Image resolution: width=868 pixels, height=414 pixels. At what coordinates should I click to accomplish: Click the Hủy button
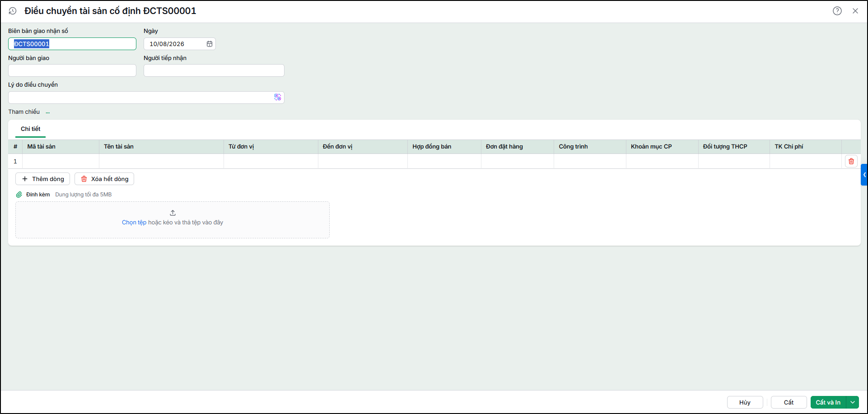(745, 402)
